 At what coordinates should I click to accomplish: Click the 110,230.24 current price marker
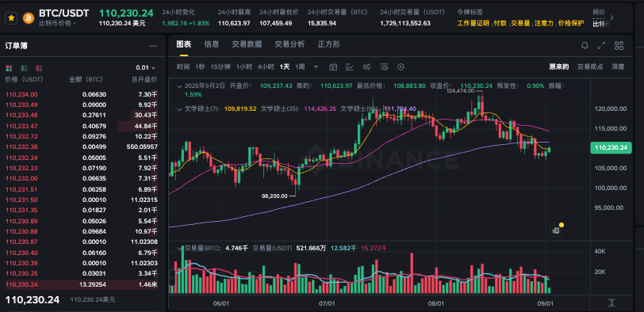[x=611, y=148]
